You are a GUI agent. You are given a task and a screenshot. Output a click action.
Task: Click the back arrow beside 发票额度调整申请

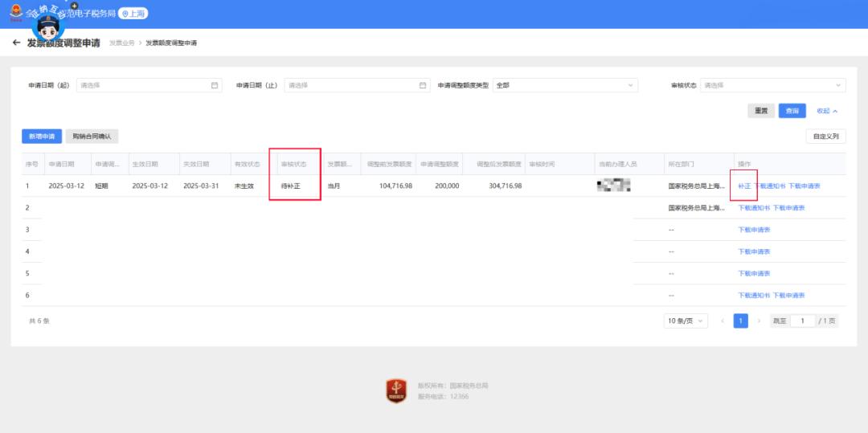point(16,43)
